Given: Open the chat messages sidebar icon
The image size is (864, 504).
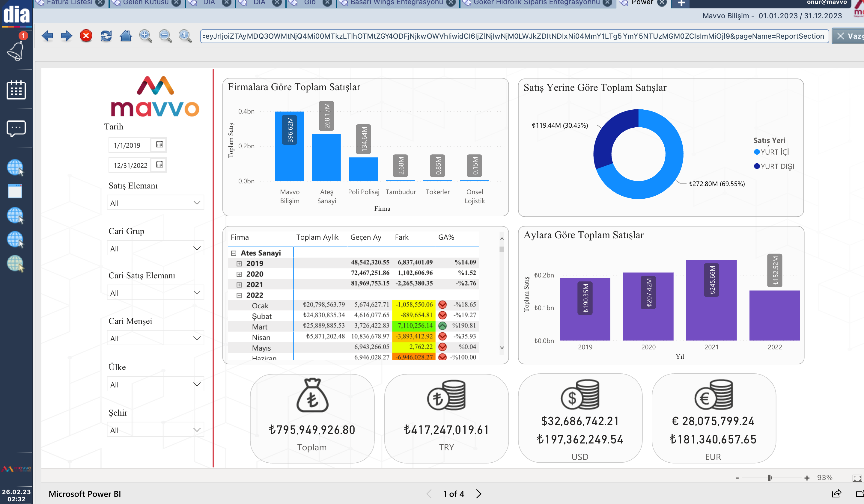Looking at the screenshot, I should tap(16, 129).
